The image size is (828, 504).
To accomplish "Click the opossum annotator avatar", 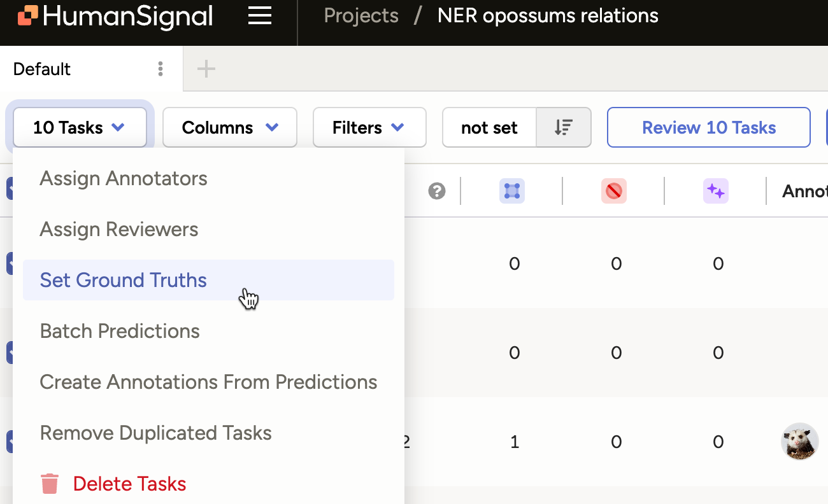I will point(799,441).
